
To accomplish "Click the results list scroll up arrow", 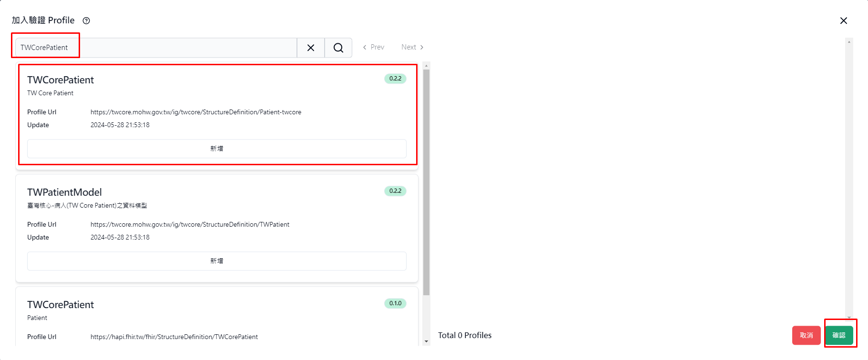I will (426, 66).
